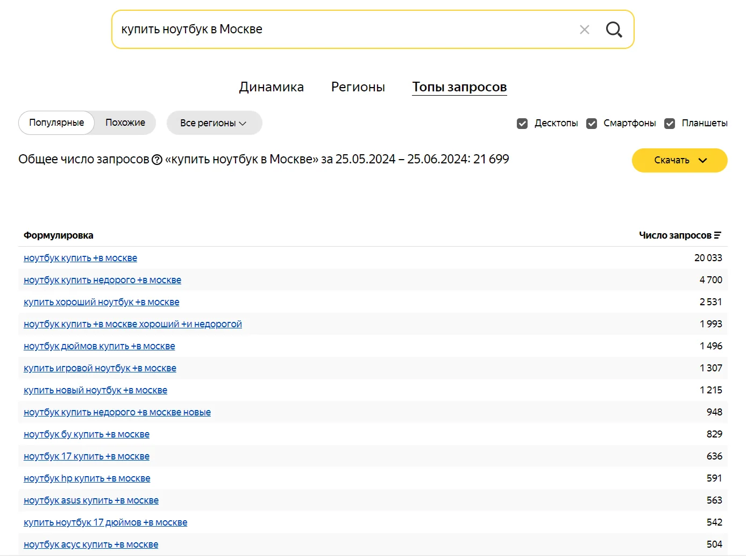Open the 'Все регионы' dropdown
The width and height of the screenshot is (746, 560).
[x=214, y=123]
